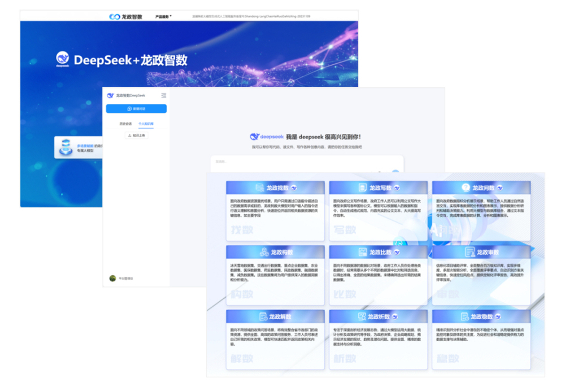Screen dimensions: 565x392
Task: Switch to the 历史会话 tab
Action: 125,124
